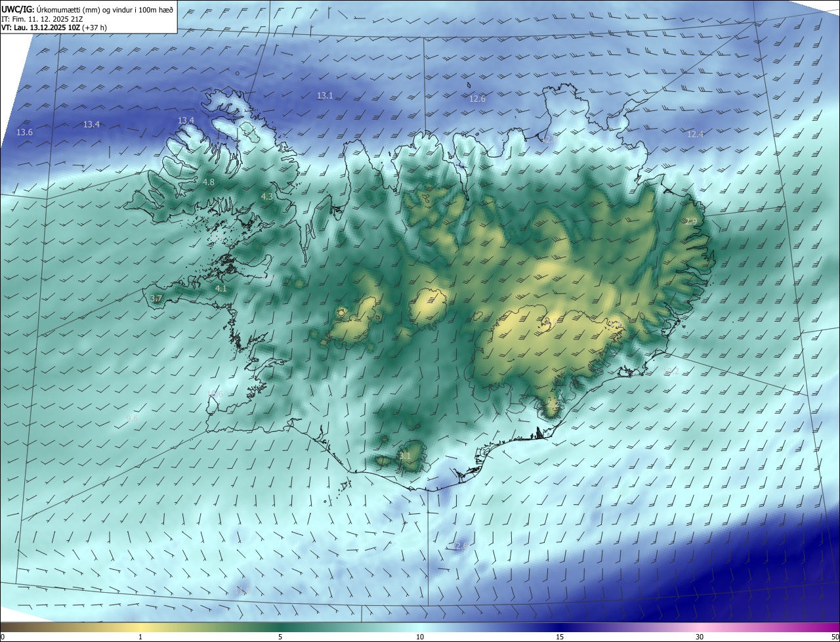This screenshot has width=840, height=642.
Task: Click the 12.6 label beside the small northern island
Action: pos(477,98)
